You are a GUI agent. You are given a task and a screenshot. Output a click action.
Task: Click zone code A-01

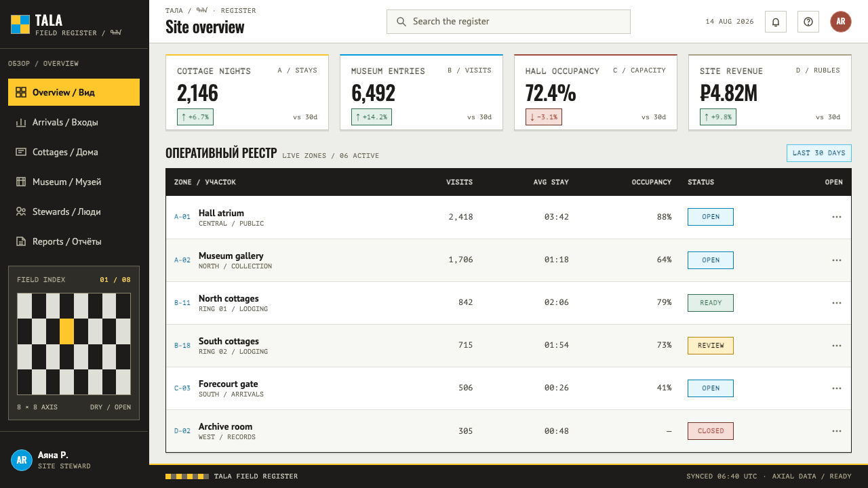(x=182, y=217)
